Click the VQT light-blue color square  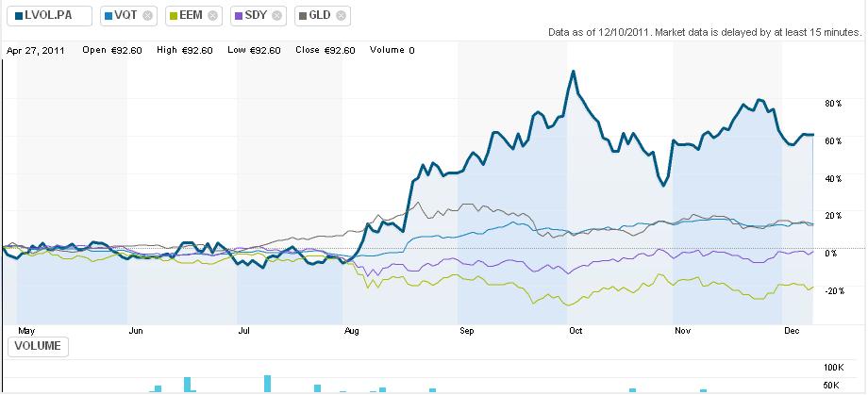tap(108, 16)
